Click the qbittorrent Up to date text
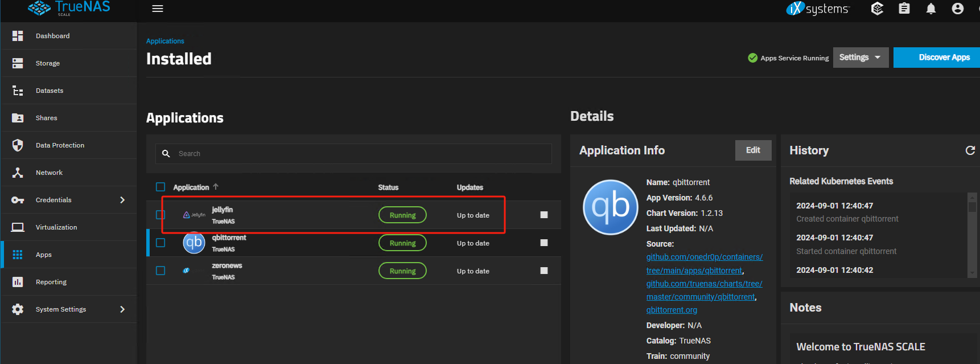 click(x=473, y=243)
